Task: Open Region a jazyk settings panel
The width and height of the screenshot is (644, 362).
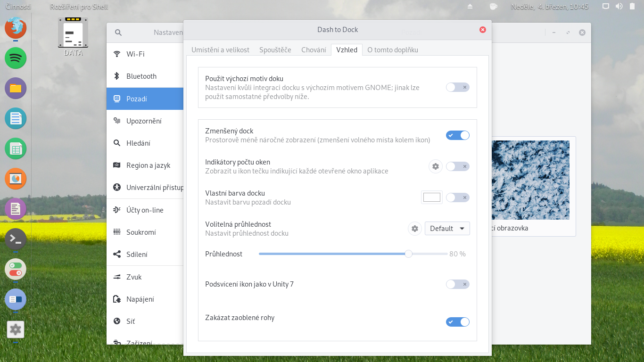Action: coord(145,165)
